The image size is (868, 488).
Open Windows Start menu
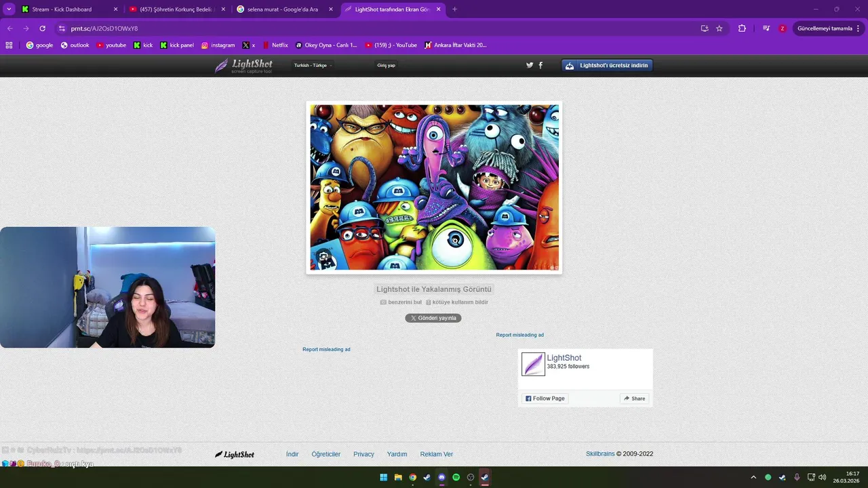tap(383, 477)
